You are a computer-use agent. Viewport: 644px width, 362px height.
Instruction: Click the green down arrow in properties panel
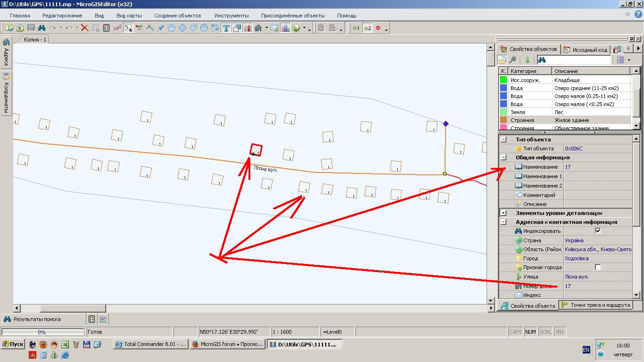pos(527,60)
